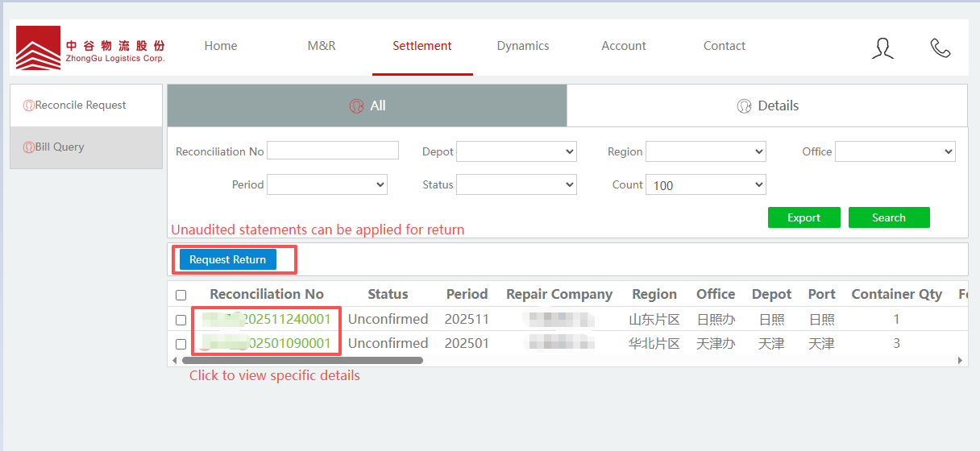Click the icon on the All tab
Viewport: 980px width, 451px height.
pyautogui.click(x=356, y=106)
